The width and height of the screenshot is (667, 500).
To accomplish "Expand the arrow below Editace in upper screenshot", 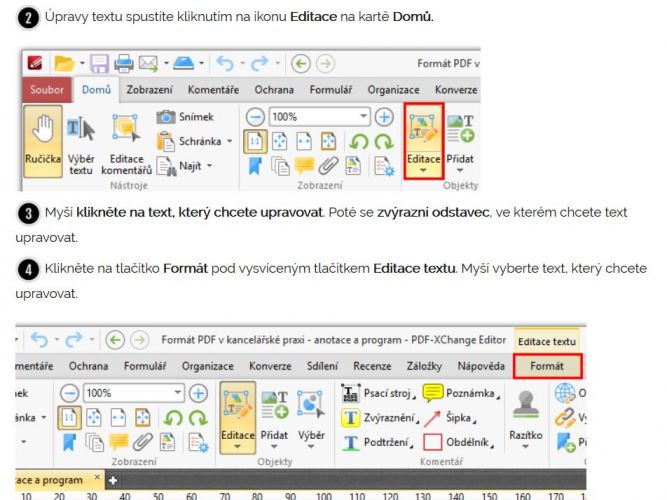I will click(423, 171).
